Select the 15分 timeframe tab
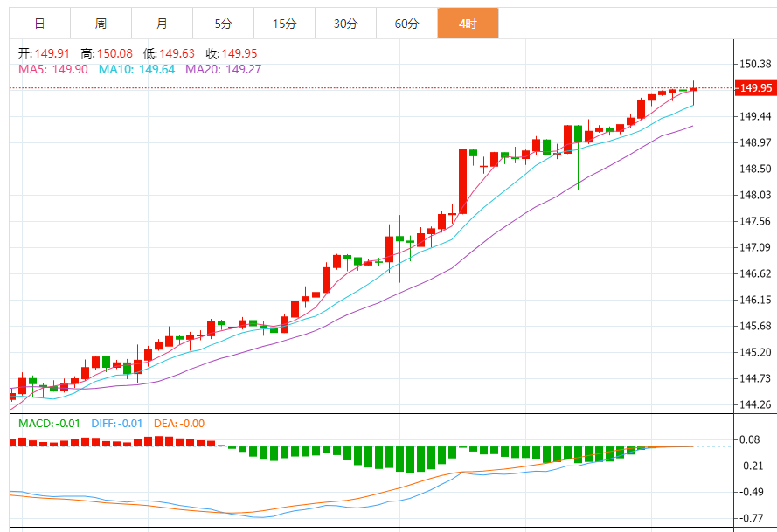Screen dimensions: 777x532 (x=284, y=24)
